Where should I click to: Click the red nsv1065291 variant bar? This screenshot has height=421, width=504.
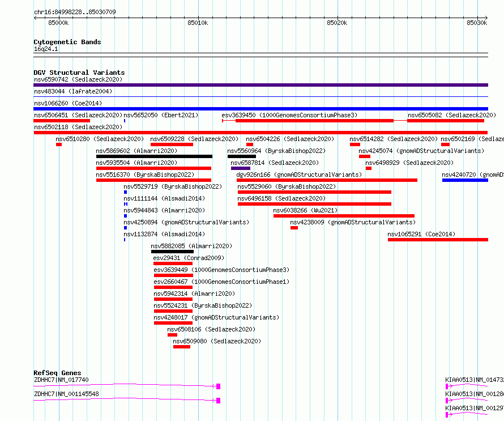[x=438, y=240]
